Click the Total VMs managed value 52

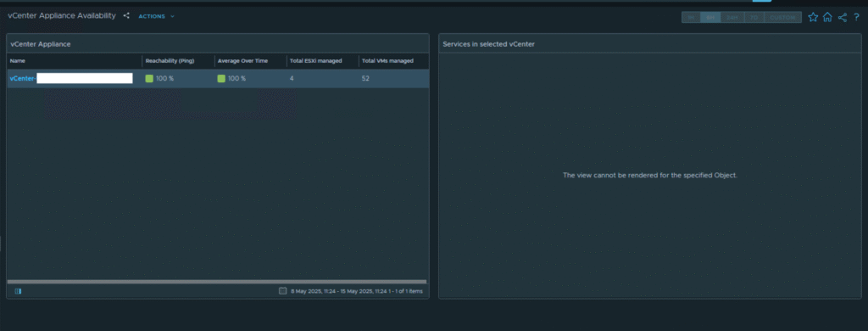pyautogui.click(x=365, y=79)
